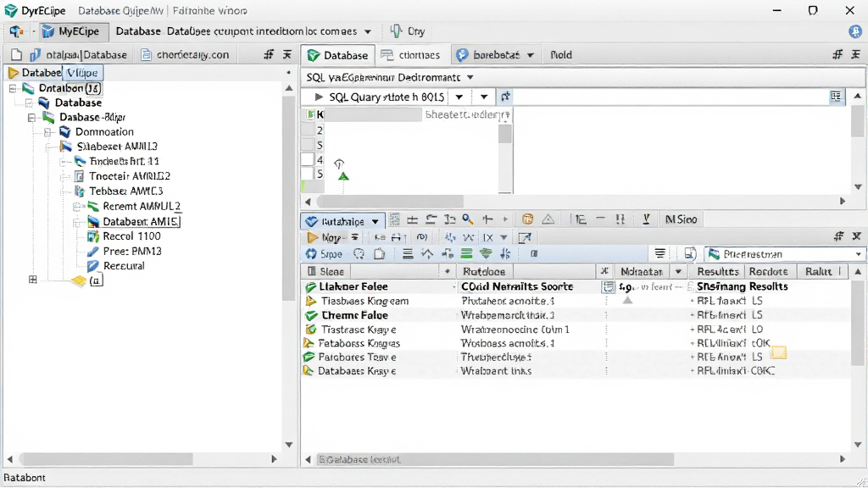Click the circular refresh icon beside Srpe
The width and height of the screenshot is (868, 488).
click(359, 254)
